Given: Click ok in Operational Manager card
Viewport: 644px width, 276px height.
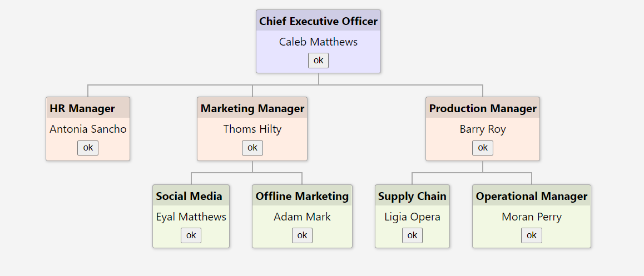Looking at the screenshot, I should coord(532,235).
